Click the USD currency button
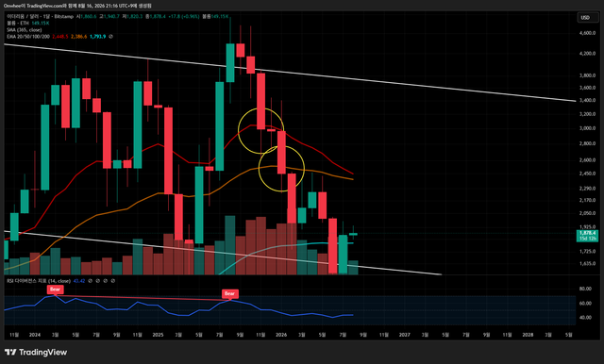This screenshot has width=604, height=364. [x=587, y=17]
